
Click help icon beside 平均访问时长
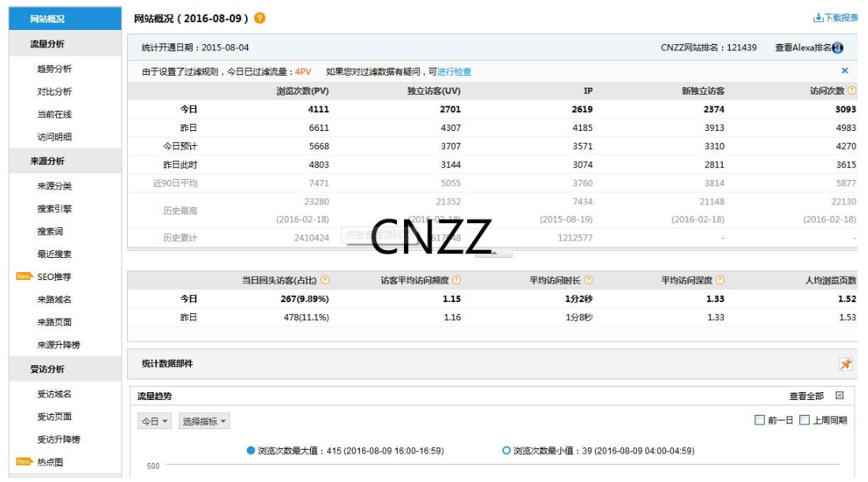(589, 280)
